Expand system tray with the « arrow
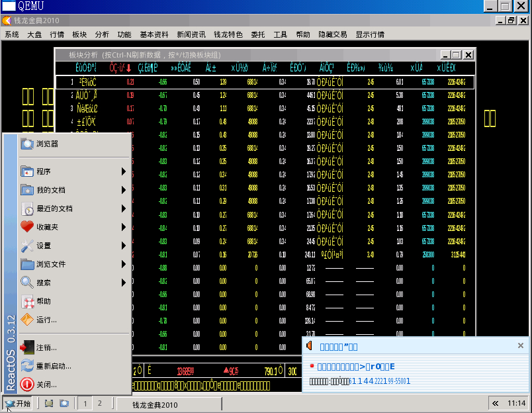532x413 pixels. point(496,403)
